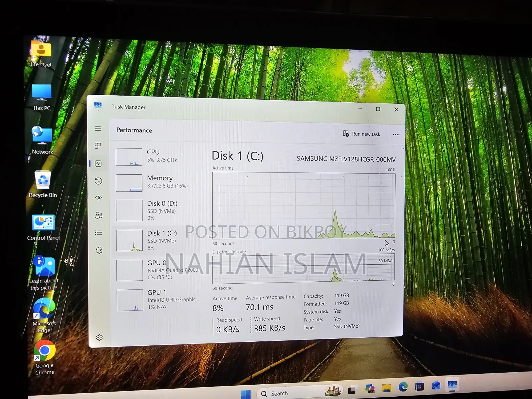Open the three-dot more options menu
The height and width of the screenshot is (399, 532).
[x=395, y=134]
